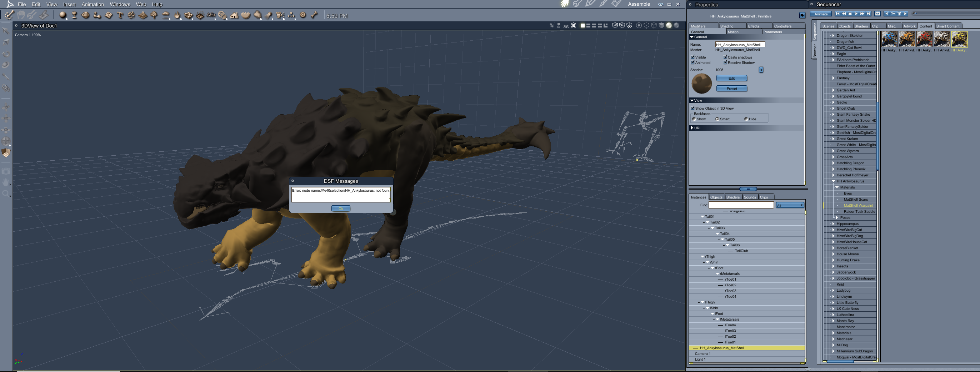Collapse the Tail01 tree node
The height and width of the screenshot is (372, 980).
(x=702, y=216)
